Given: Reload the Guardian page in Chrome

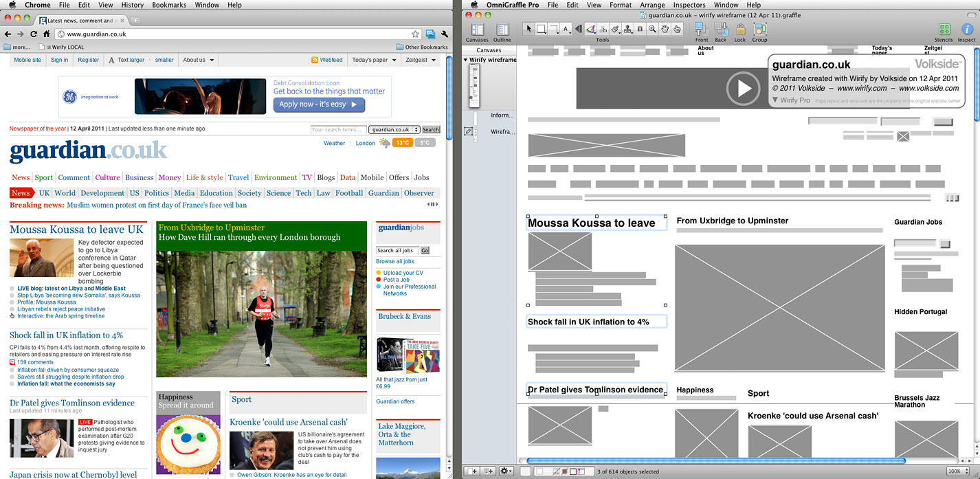Looking at the screenshot, I should (34, 34).
